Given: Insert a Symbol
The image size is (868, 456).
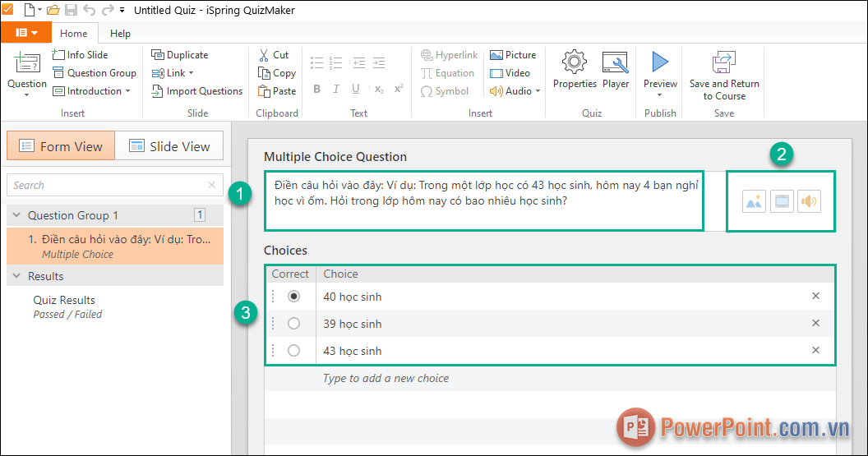Looking at the screenshot, I should pos(445,90).
